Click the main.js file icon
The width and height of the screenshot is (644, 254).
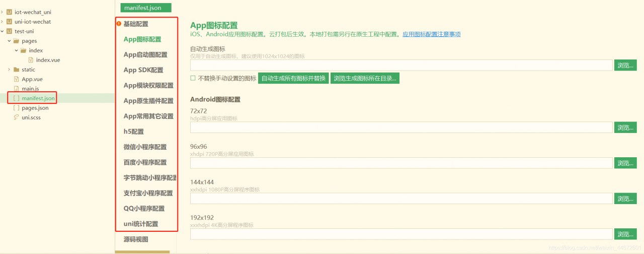coord(17,89)
